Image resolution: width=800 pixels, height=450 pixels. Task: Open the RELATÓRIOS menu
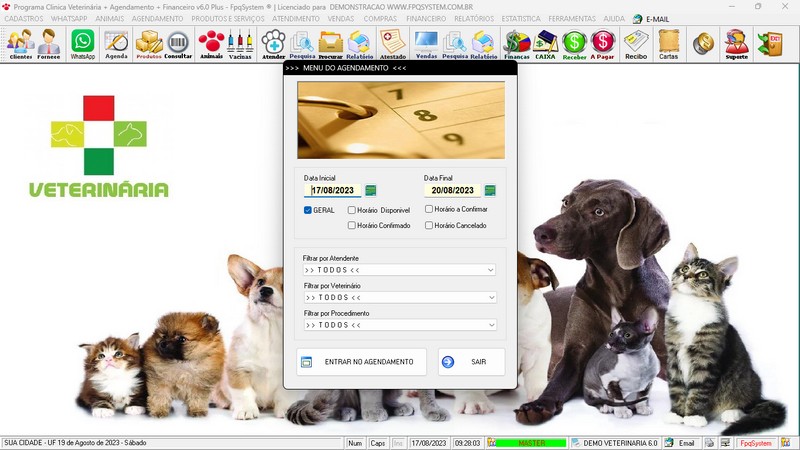[473, 19]
